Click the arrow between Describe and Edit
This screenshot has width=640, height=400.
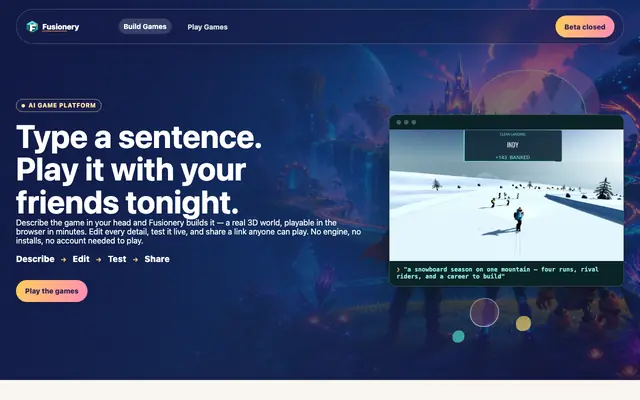(63, 260)
